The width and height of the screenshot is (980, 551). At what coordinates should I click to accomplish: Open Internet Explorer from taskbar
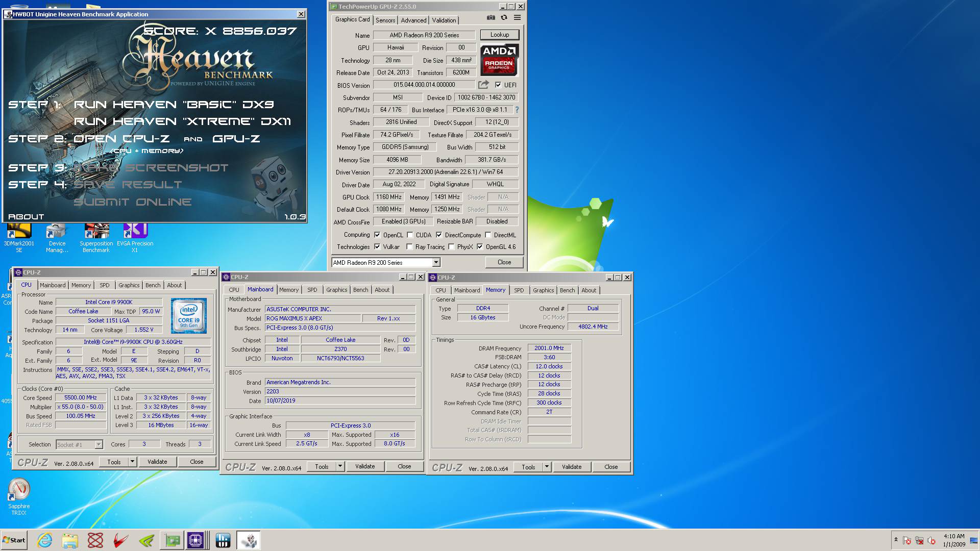click(45, 540)
